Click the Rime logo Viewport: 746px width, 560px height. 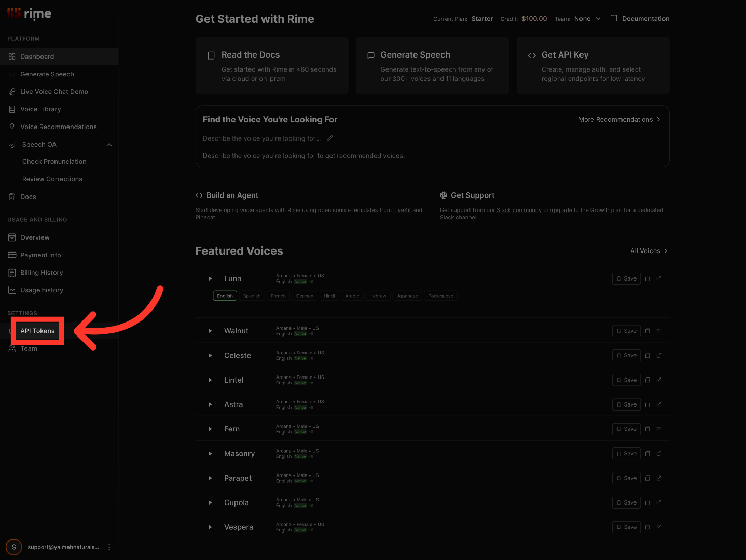[x=30, y=13]
